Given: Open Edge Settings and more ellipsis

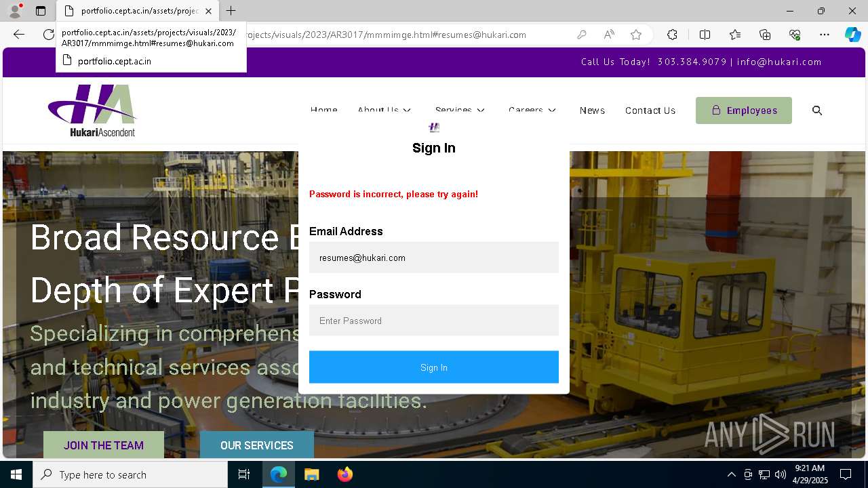Looking at the screenshot, I should point(825,35).
